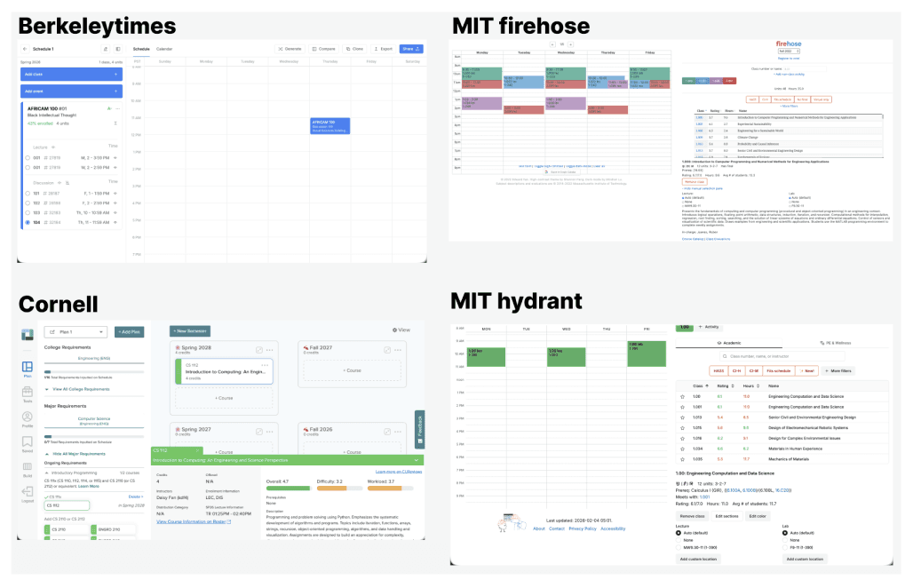Sort hydrant table by Rating column
The height and width of the screenshot is (588, 913).
coord(726,386)
